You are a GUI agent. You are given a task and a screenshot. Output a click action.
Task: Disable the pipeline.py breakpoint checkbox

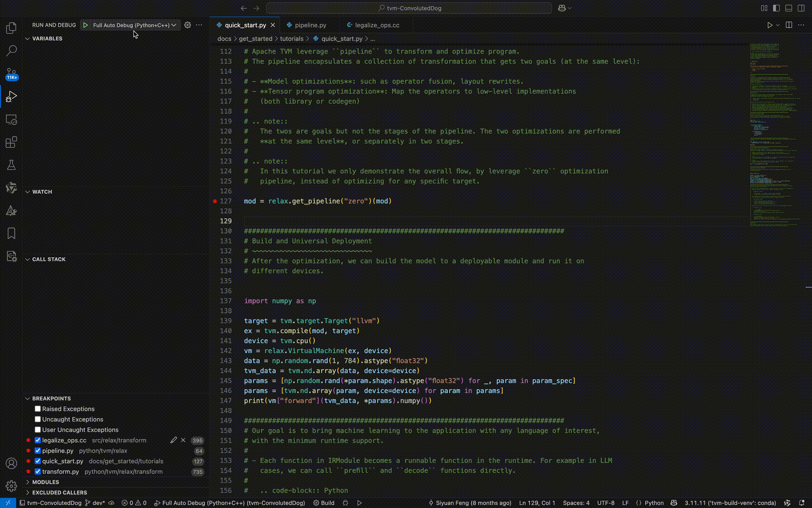point(38,450)
